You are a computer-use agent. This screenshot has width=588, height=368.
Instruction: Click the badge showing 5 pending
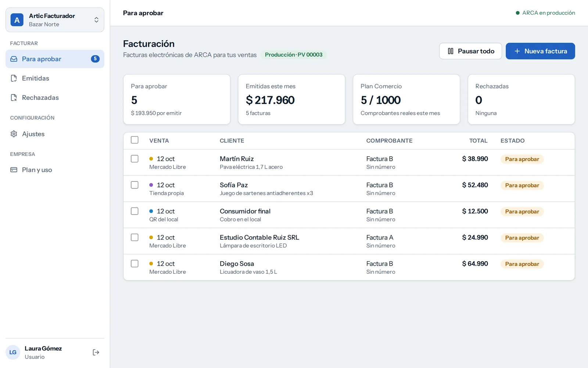click(x=95, y=59)
